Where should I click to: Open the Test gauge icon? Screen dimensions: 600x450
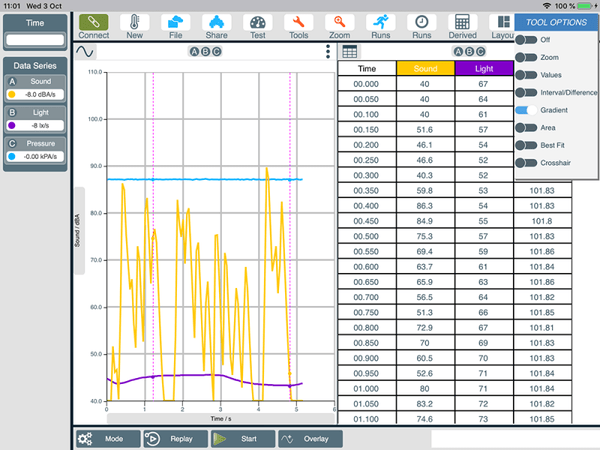point(257,21)
